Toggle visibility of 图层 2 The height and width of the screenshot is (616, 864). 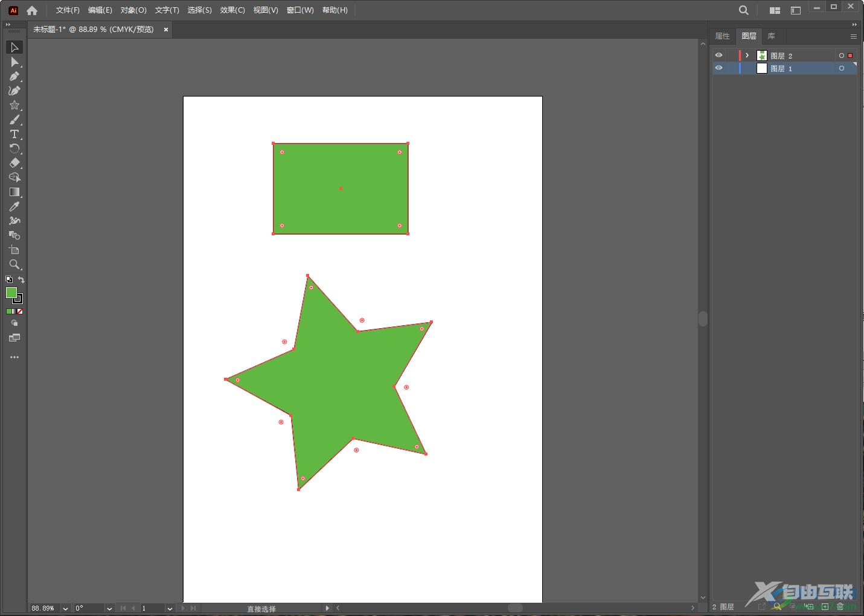pyautogui.click(x=718, y=55)
